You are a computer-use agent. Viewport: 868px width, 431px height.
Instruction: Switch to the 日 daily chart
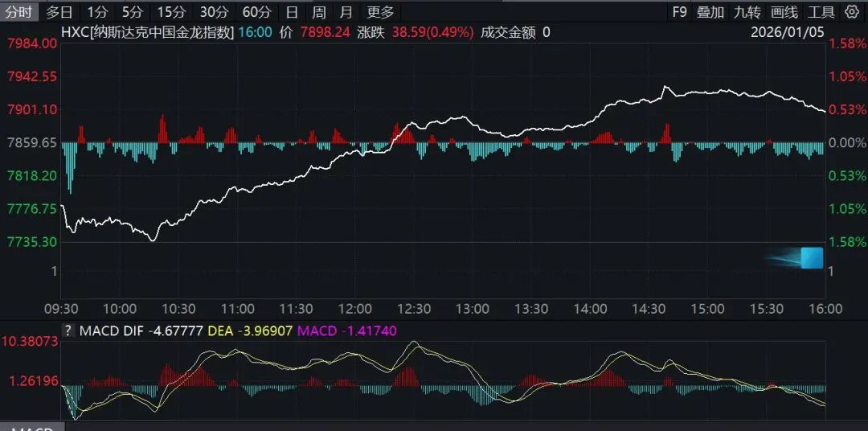292,12
